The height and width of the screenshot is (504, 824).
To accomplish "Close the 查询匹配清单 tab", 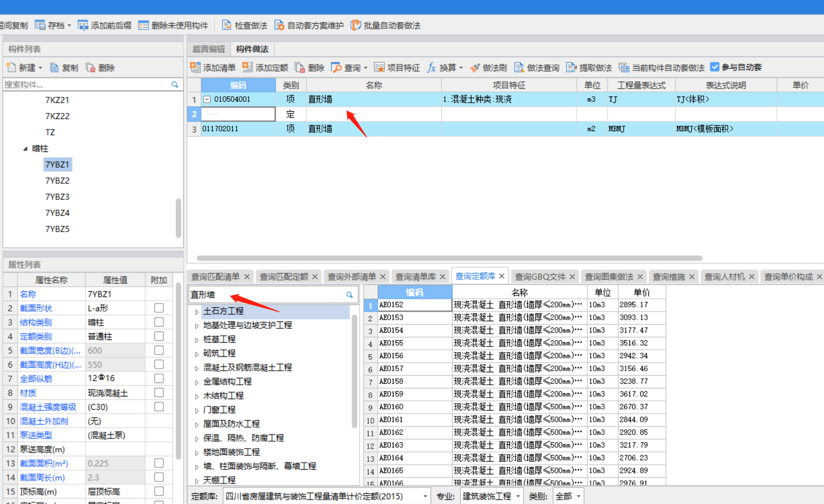I will click(x=247, y=277).
